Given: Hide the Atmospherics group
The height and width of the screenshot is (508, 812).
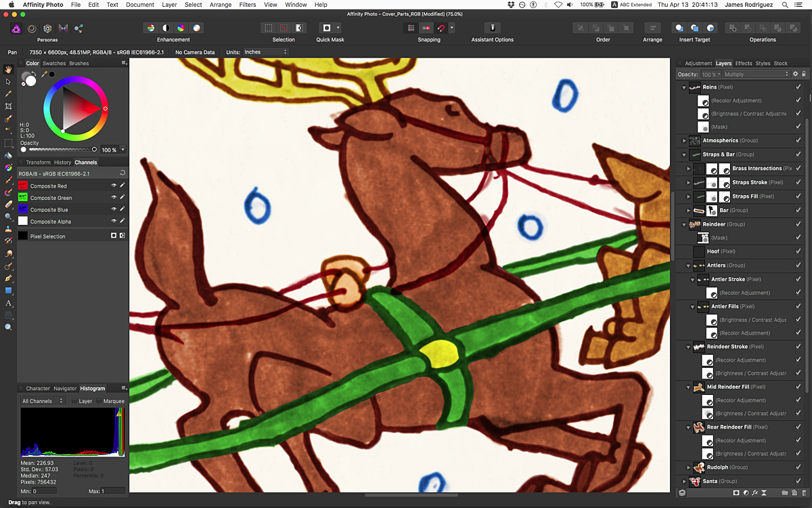Looking at the screenshot, I should pyautogui.click(x=798, y=141).
